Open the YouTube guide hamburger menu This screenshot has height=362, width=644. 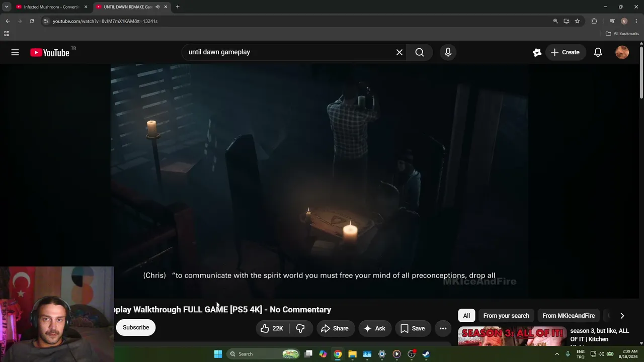pyautogui.click(x=15, y=52)
